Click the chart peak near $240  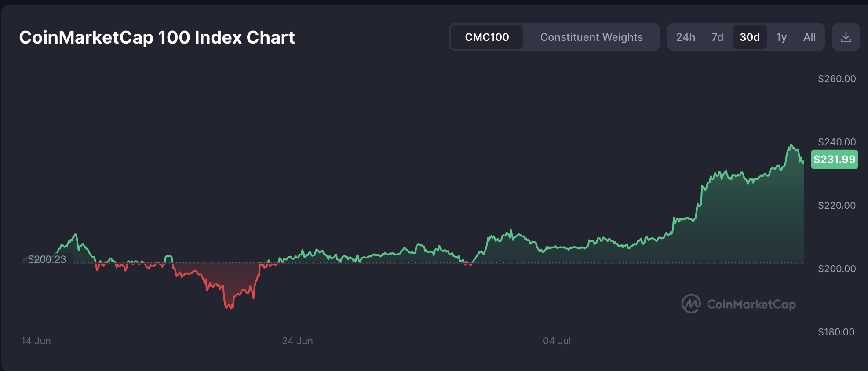[791, 145]
